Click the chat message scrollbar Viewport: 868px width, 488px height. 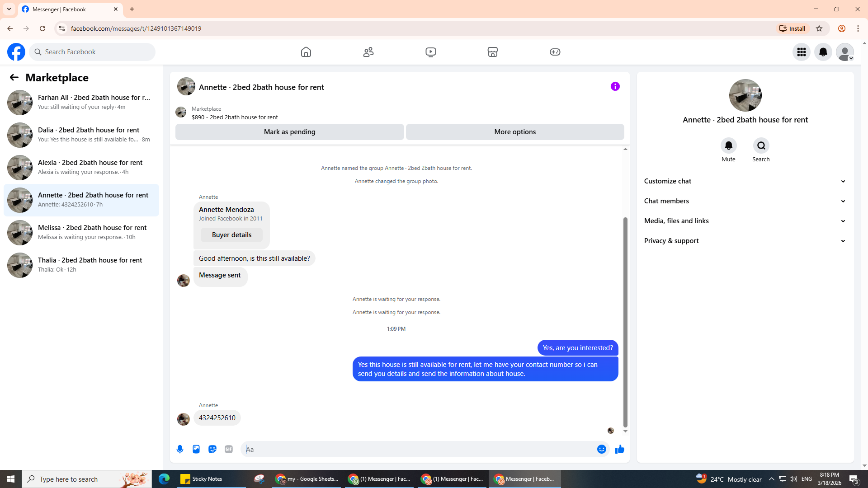pos(625,322)
